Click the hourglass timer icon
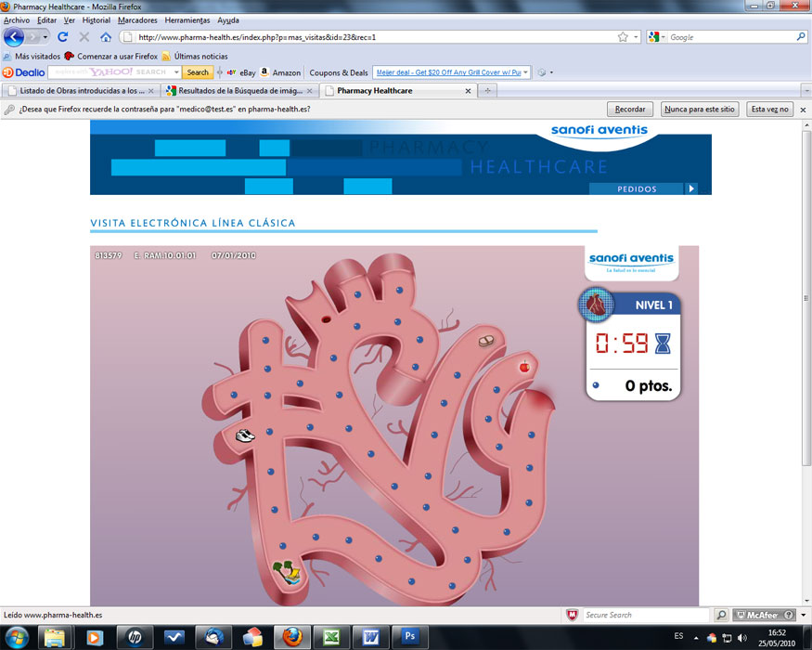 point(663,344)
